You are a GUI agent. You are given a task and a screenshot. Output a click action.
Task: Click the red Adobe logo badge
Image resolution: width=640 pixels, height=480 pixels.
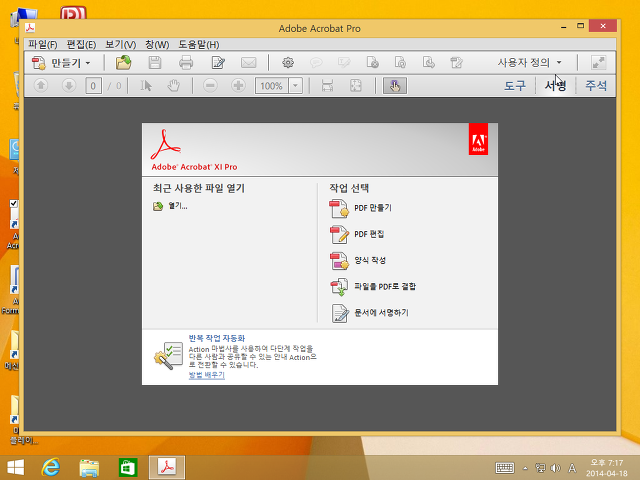pos(478,139)
